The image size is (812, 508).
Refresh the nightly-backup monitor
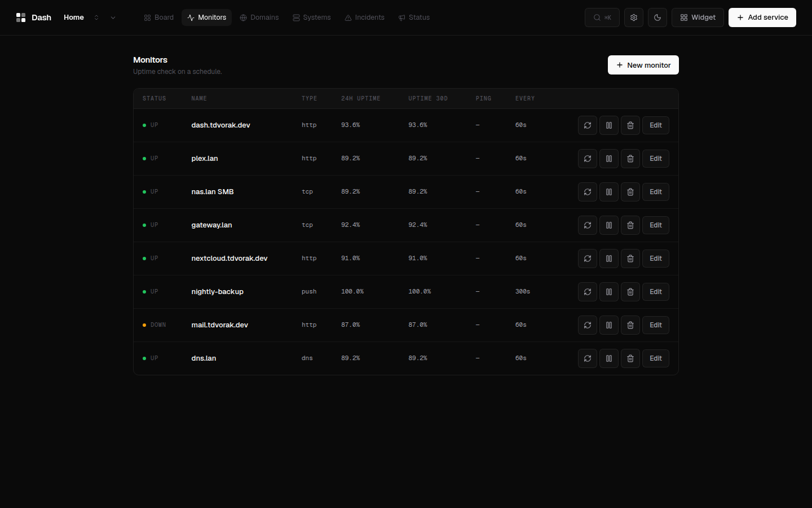click(x=588, y=292)
